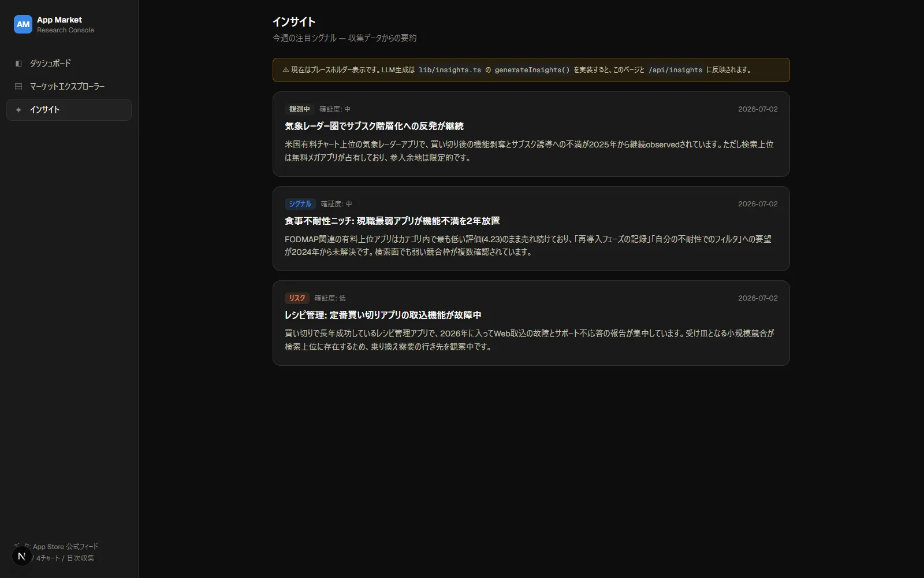Click the 米国有料チャート上位 description paragraph
Image resolution: width=924 pixels, height=578 pixels.
[x=529, y=151]
